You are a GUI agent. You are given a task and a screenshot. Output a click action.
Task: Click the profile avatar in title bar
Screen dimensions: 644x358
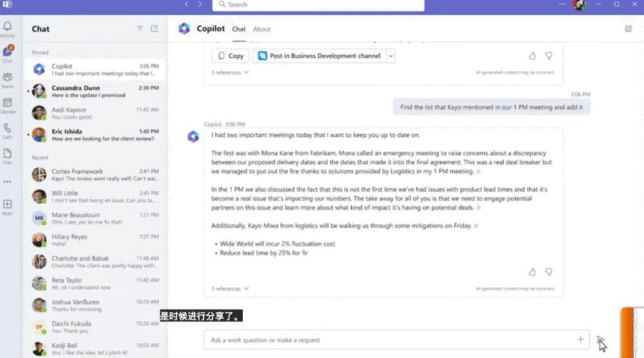tap(580, 5)
